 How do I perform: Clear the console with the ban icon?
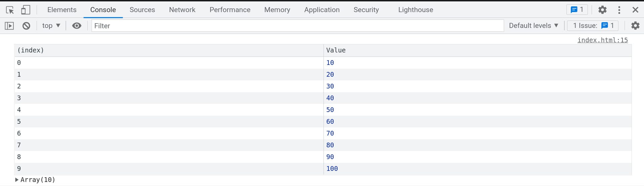click(x=26, y=26)
